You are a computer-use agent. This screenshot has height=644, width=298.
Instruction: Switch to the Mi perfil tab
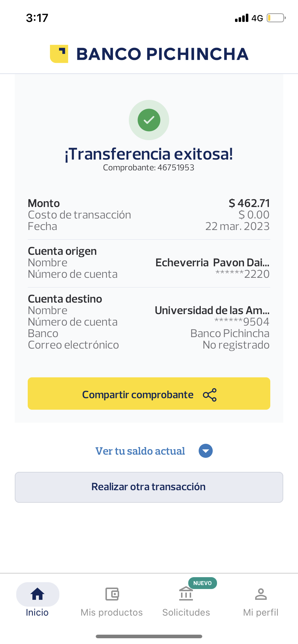[261, 612]
